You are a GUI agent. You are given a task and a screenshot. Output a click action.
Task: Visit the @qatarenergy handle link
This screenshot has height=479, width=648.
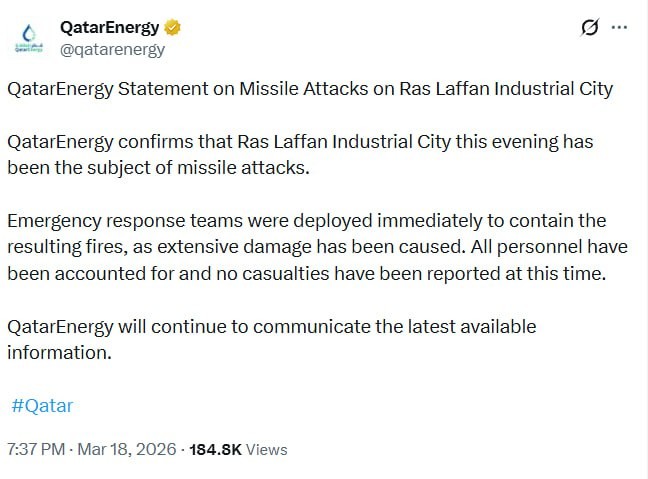click(x=112, y=48)
